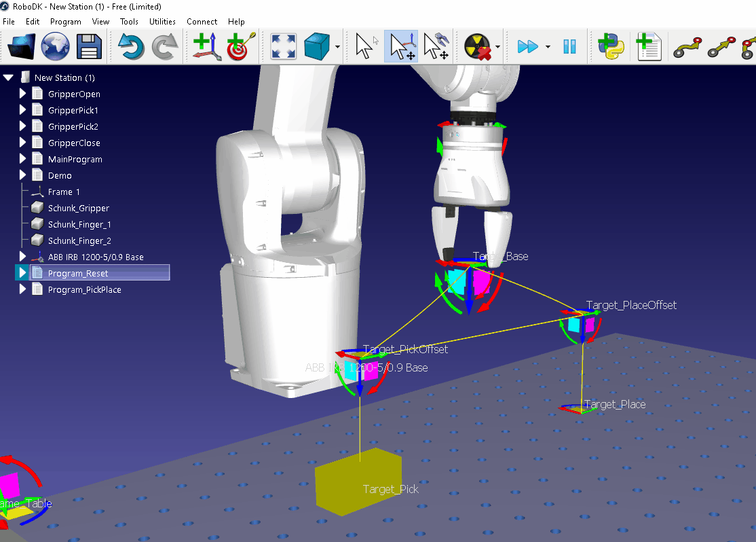The width and height of the screenshot is (756, 542).
Task: Expand the Program_PickPlace item
Action: point(22,289)
